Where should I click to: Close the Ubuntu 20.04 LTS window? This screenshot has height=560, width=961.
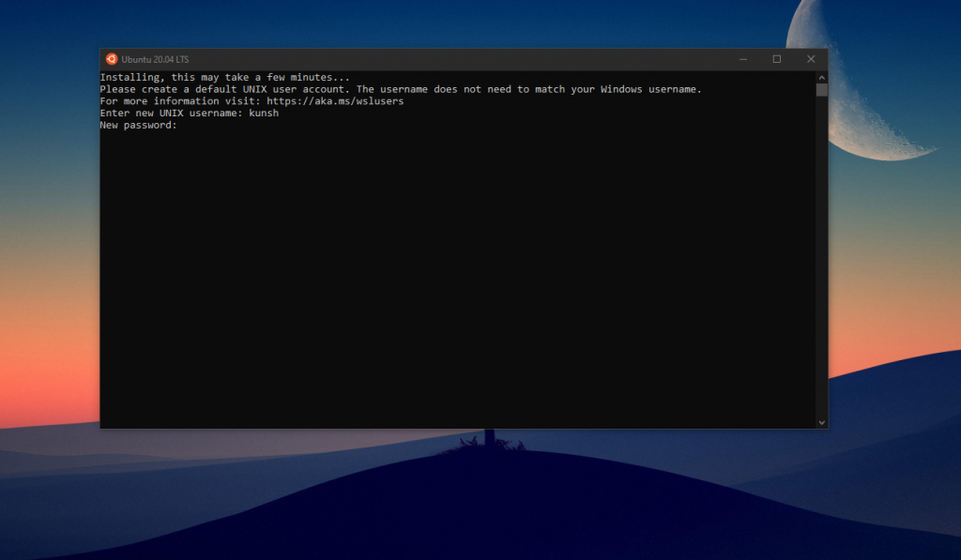(811, 59)
